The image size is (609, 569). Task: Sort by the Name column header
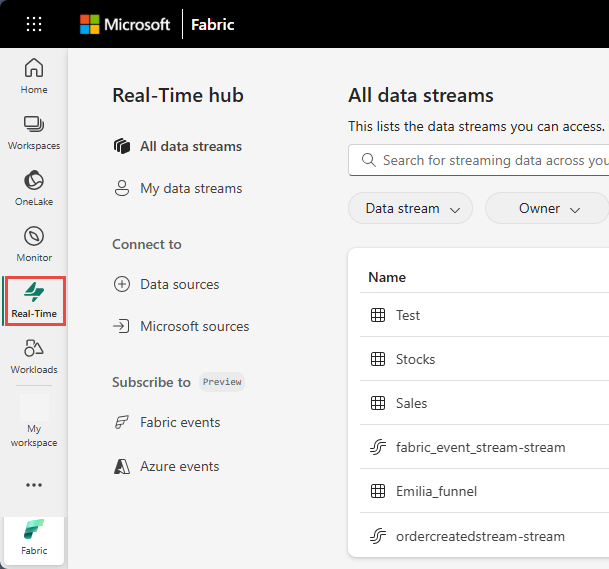click(x=387, y=277)
